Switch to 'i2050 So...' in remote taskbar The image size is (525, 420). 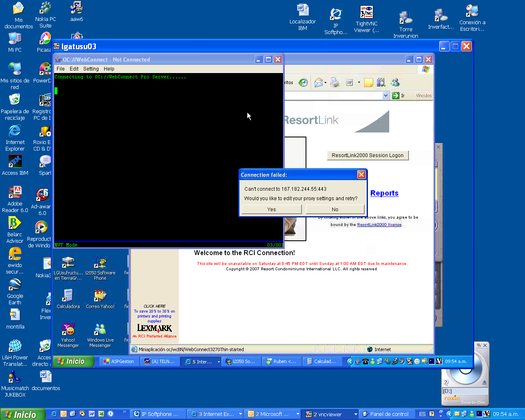coord(241,361)
